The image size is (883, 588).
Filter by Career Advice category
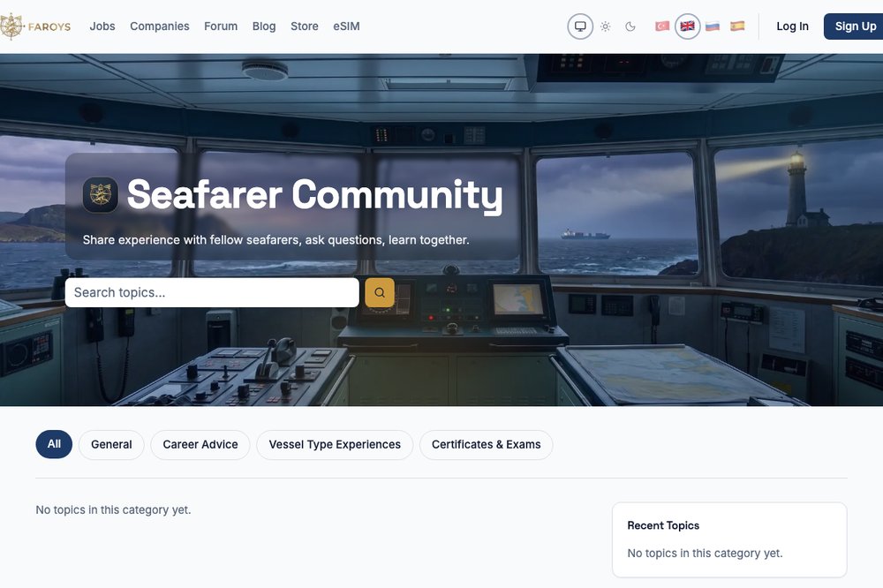coord(200,444)
